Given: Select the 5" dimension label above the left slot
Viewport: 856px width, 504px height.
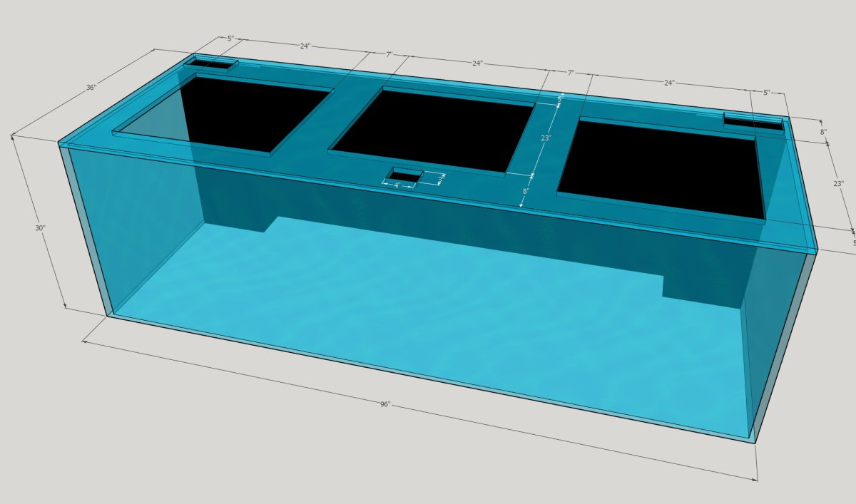Looking at the screenshot, I should 230,38.
